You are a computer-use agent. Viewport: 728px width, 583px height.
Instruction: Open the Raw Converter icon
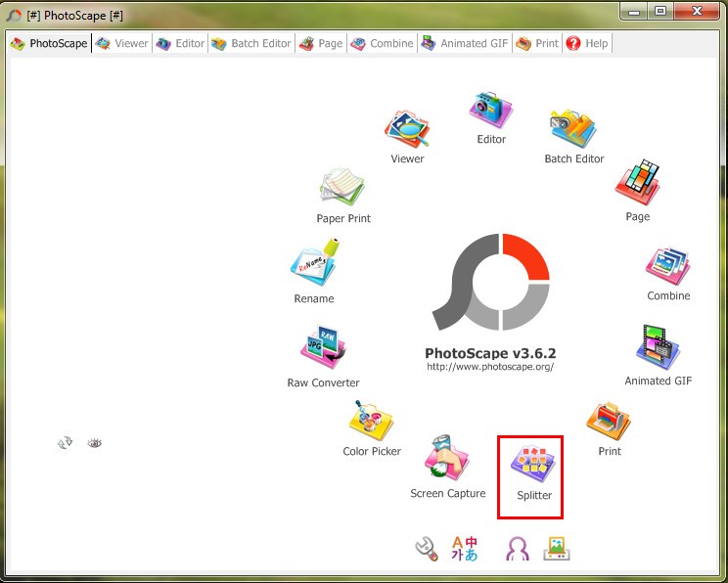coord(323,347)
